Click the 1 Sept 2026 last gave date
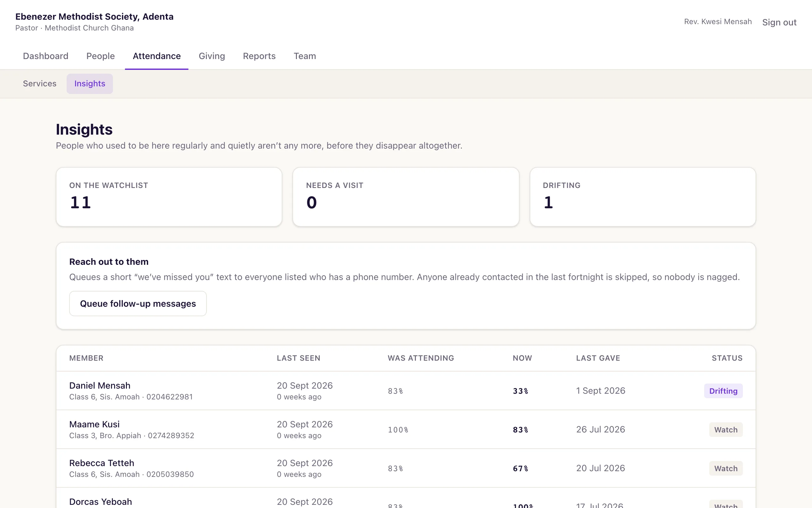The width and height of the screenshot is (812, 508). [x=601, y=391]
